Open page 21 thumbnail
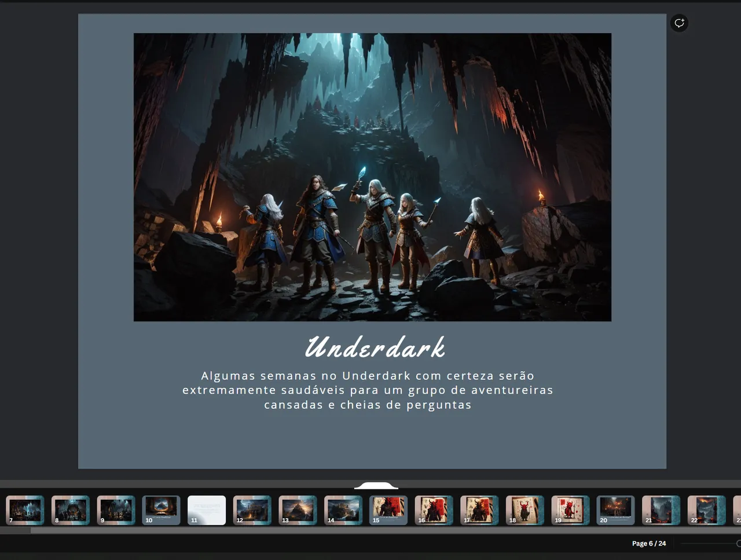This screenshot has width=741, height=560. click(661, 510)
